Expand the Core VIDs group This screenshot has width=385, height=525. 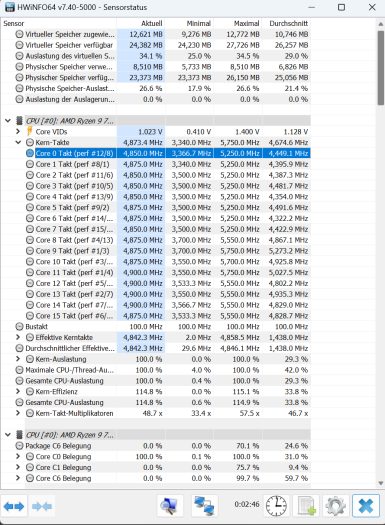tap(18, 132)
